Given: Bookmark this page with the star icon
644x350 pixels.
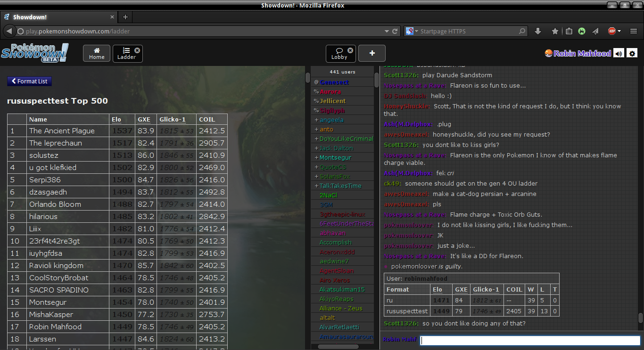Looking at the screenshot, I should tap(555, 31).
